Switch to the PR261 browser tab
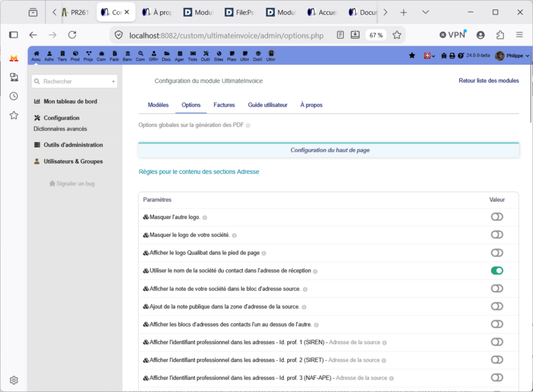The image size is (533, 392). (x=75, y=13)
